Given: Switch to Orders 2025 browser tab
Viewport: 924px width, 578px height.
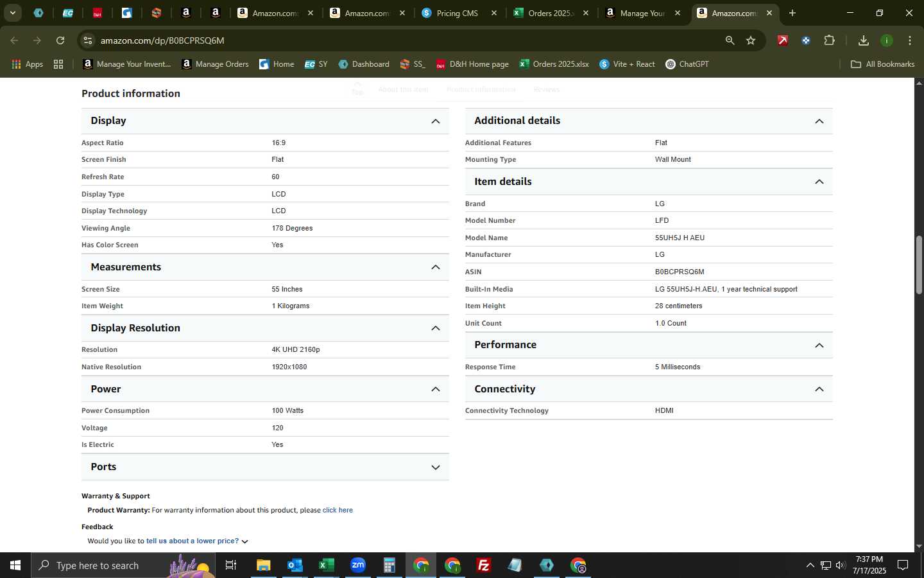Looking at the screenshot, I should (549, 13).
